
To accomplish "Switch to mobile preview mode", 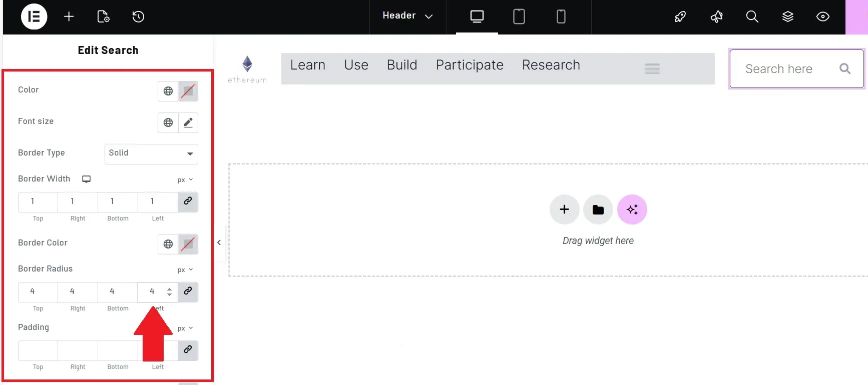I will coord(561,16).
